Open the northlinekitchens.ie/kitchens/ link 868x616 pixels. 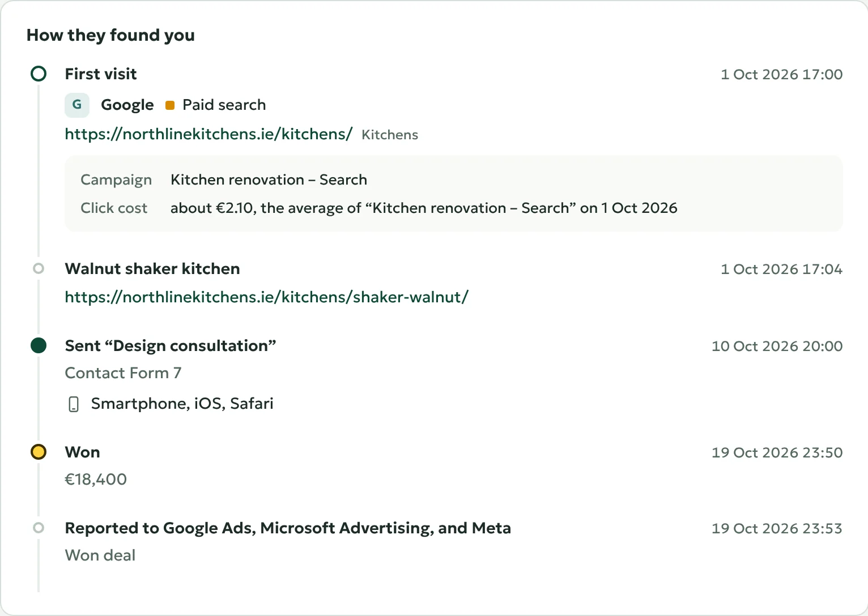209,134
